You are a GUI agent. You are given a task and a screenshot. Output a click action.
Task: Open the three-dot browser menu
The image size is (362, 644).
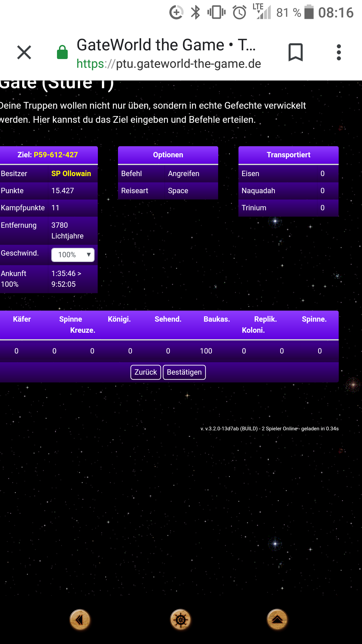(x=339, y=52)
